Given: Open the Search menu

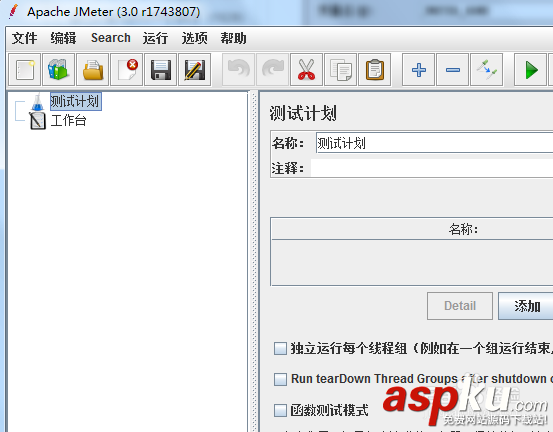Looking at the screenshot, I should (x=111, y=38).
